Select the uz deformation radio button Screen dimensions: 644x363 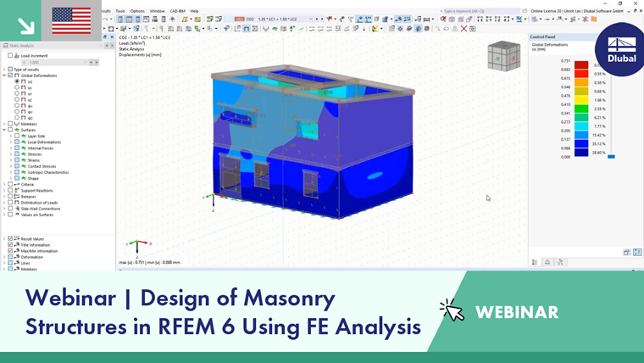click(17, 99)
